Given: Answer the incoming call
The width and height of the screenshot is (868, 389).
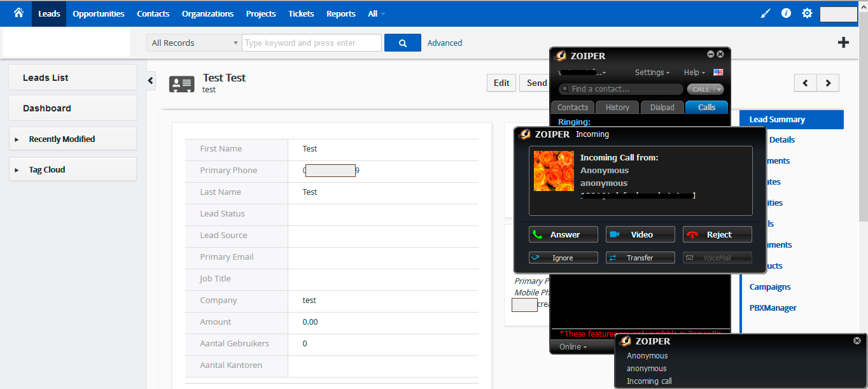Looking at the screenshot, I should click(x=563, y=234).
